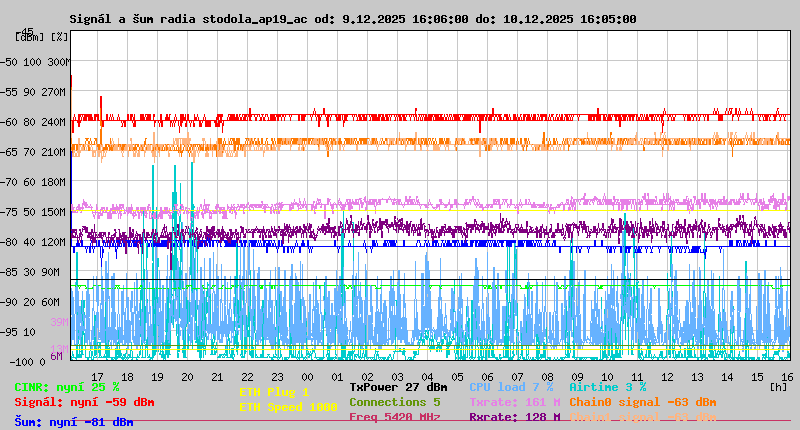This screenshot has height=430, width=800.
Task: Select the ETH Plug legend label
Action: click(x=274, y=392)
